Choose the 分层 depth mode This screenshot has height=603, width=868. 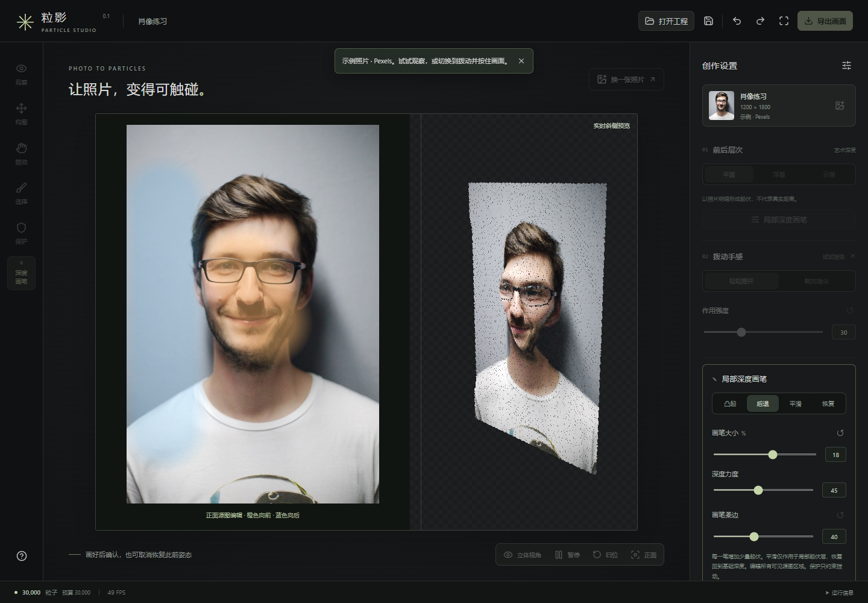click(829, 175)
